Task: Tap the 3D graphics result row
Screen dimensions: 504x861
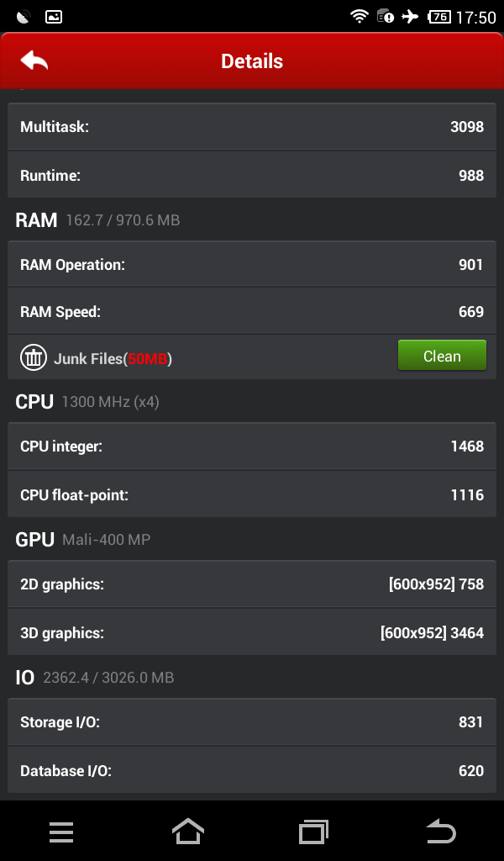Action: [252, 633]
